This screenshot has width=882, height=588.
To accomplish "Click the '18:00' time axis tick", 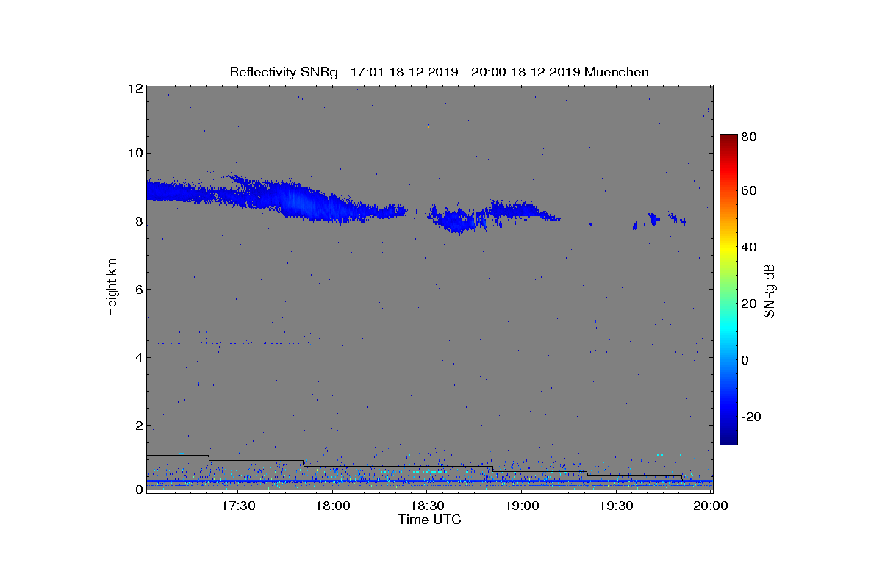I will [333, 506].
